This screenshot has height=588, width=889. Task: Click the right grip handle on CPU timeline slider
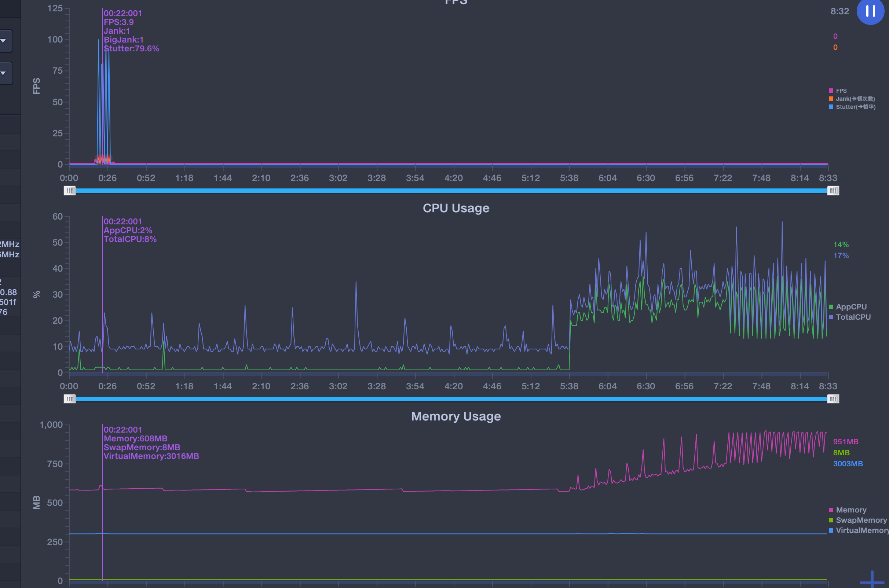(834, 398)
